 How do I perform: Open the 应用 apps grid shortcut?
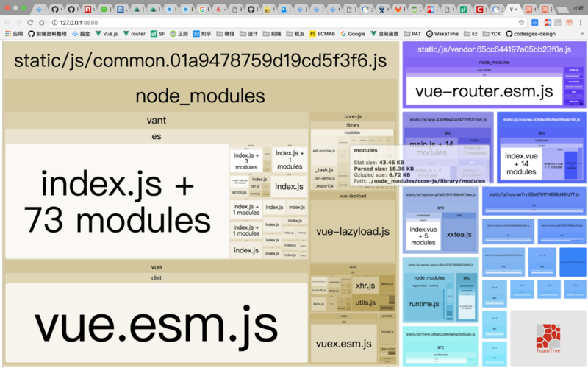tap(14, 34)
